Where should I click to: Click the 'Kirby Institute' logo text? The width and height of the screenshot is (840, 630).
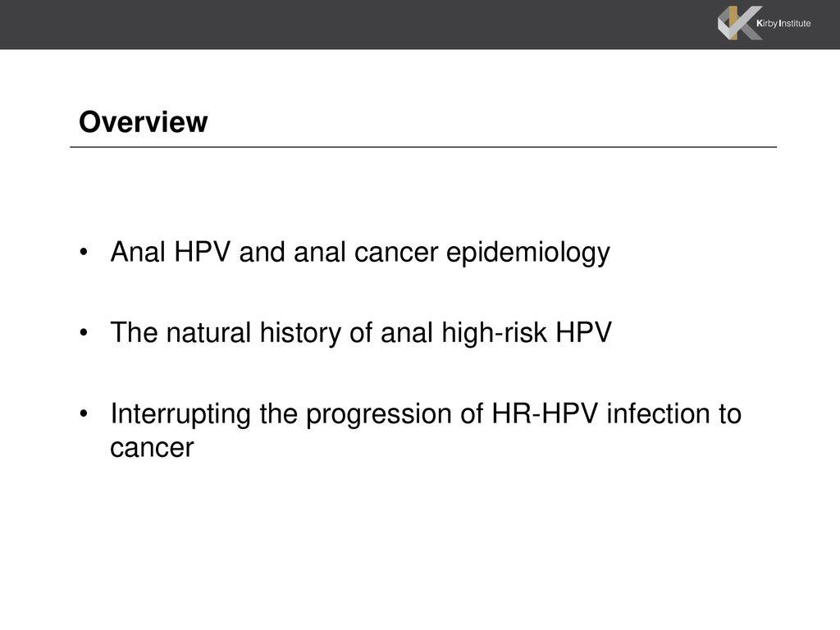(x=783, y=23)
